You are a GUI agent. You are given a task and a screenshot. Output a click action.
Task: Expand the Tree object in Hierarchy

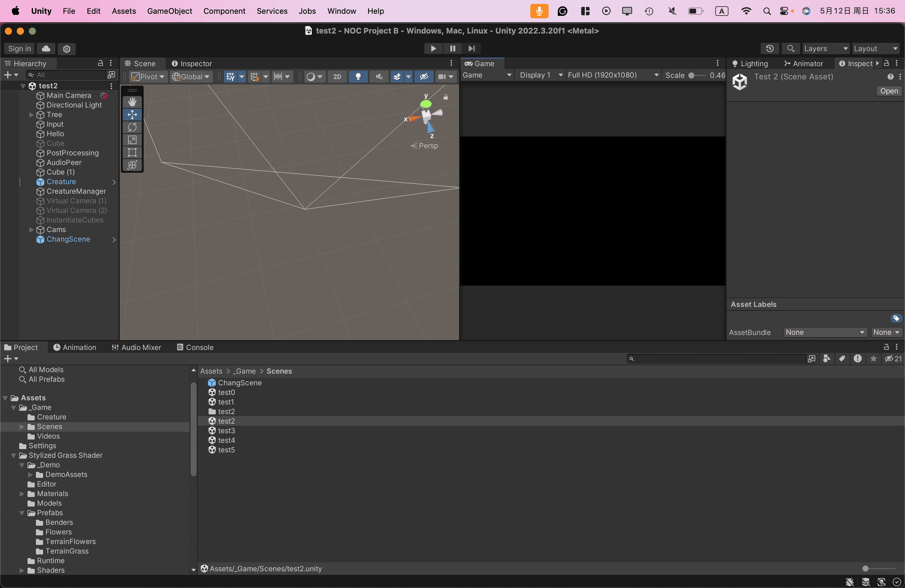coord(31,114)
